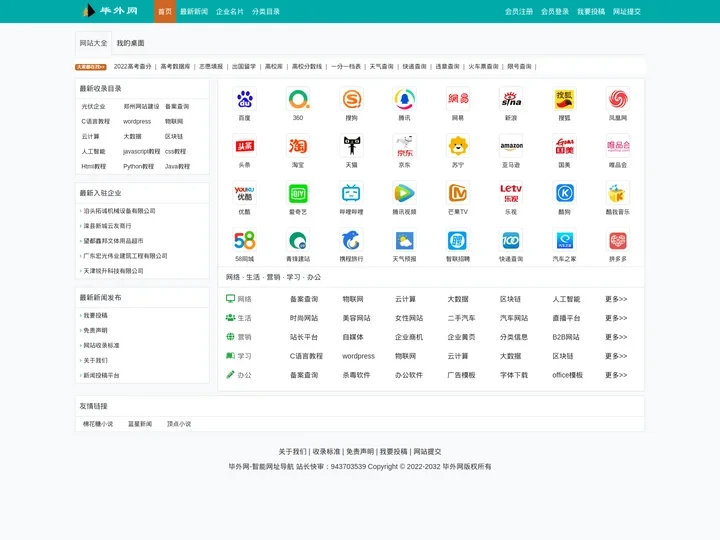Open the Baidu (百度) site icon
The height and width of the screenshot is (540, 720).
point(245,99)
